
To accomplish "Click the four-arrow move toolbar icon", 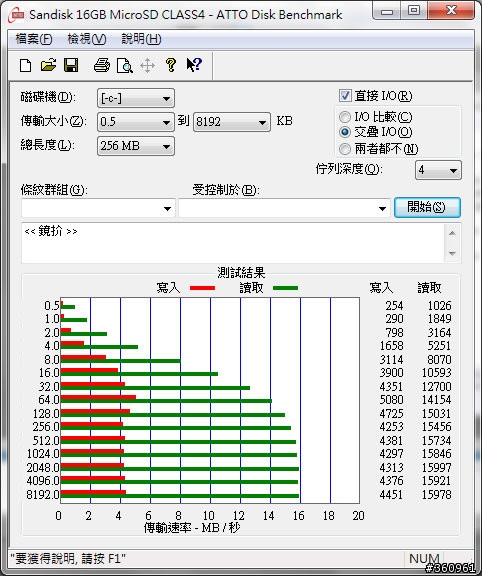I will click(147, 66).
